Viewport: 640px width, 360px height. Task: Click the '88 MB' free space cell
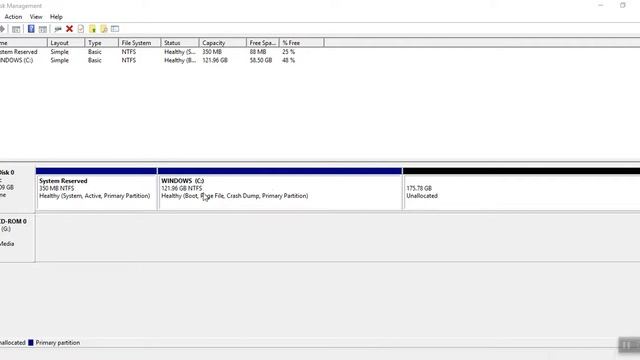258,52
